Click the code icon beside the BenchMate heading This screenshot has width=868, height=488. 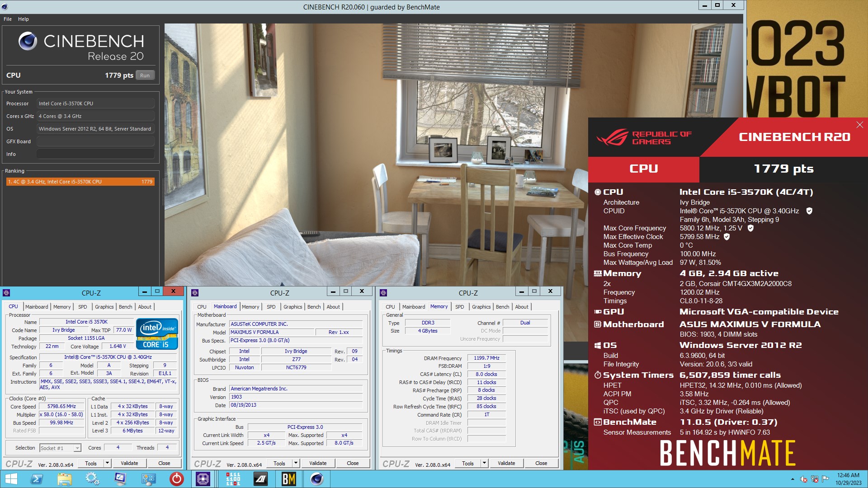pos(598,422)
